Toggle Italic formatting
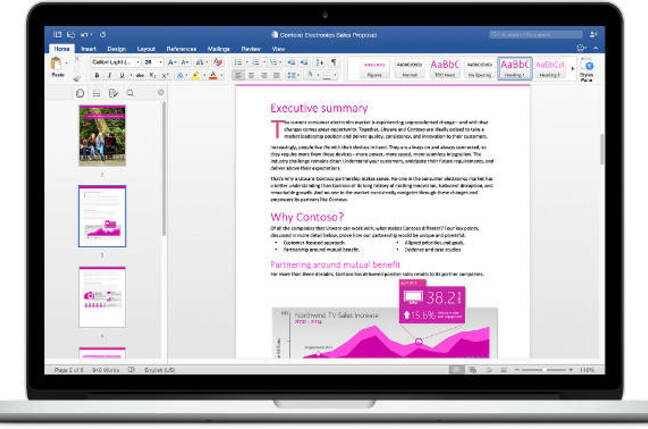The image size is (648, 429). pos(110,75)
